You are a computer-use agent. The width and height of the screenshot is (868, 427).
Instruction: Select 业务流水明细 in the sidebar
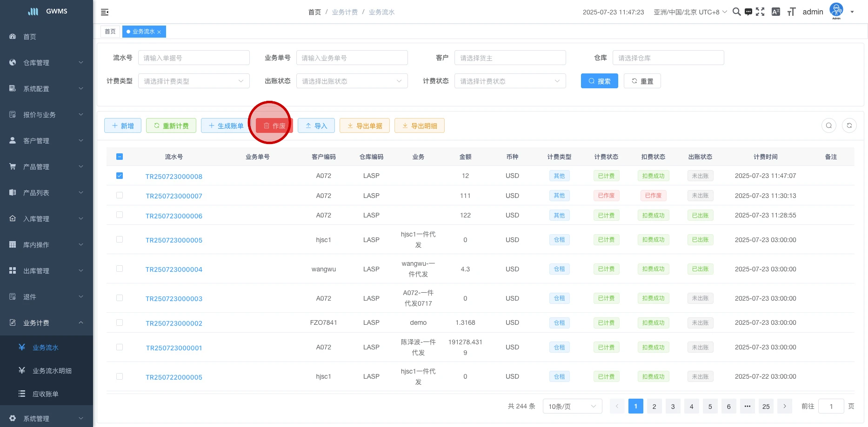[52, 371]
